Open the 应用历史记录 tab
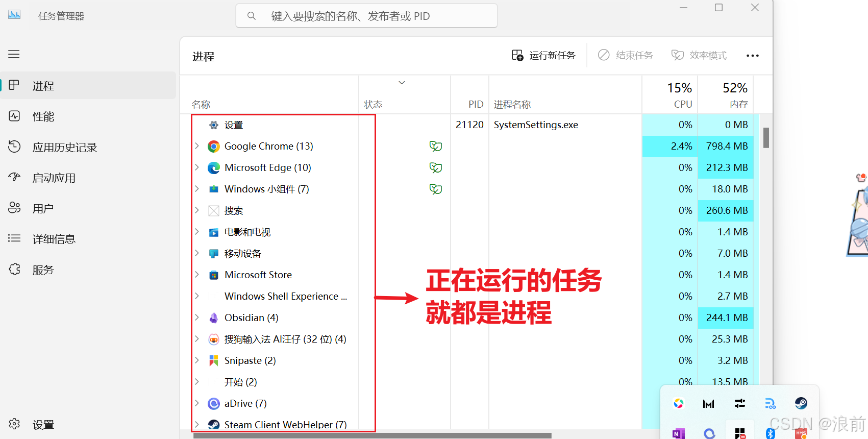The width and height of the screenshot is (868, 439). point(88,147)
